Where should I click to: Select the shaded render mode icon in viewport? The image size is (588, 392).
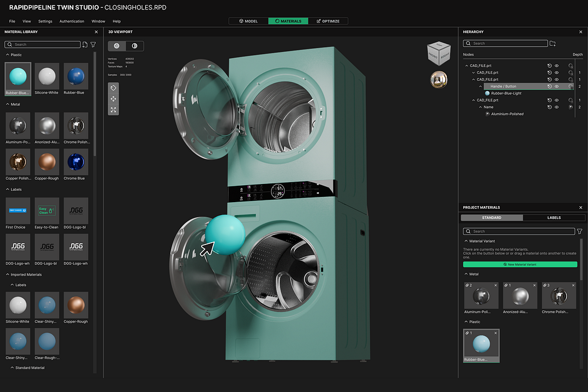(135, 45)
